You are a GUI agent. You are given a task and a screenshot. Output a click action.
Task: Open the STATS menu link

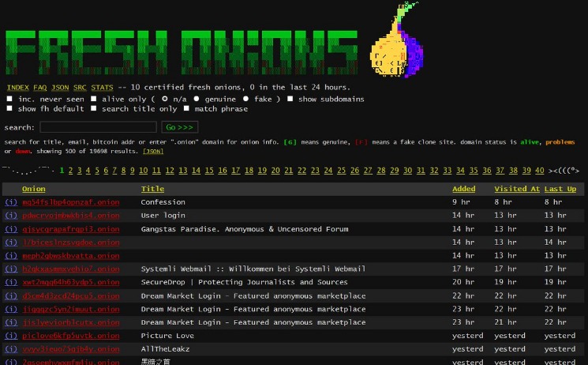click(x=102, y=88)
